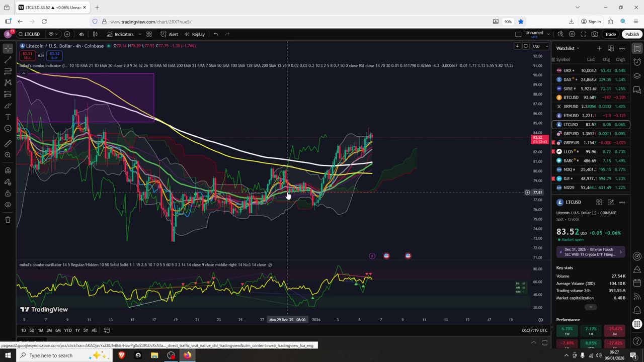
Task: Click the Publish button
Action: [x=632, y=34]
